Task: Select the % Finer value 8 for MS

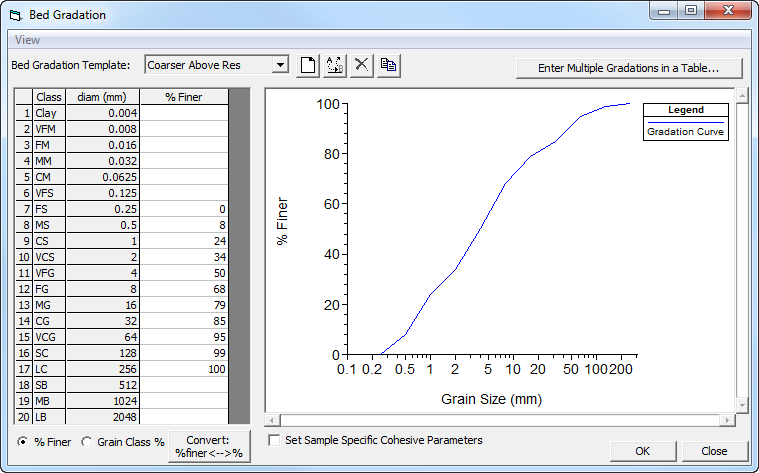Action: point(184,225)
